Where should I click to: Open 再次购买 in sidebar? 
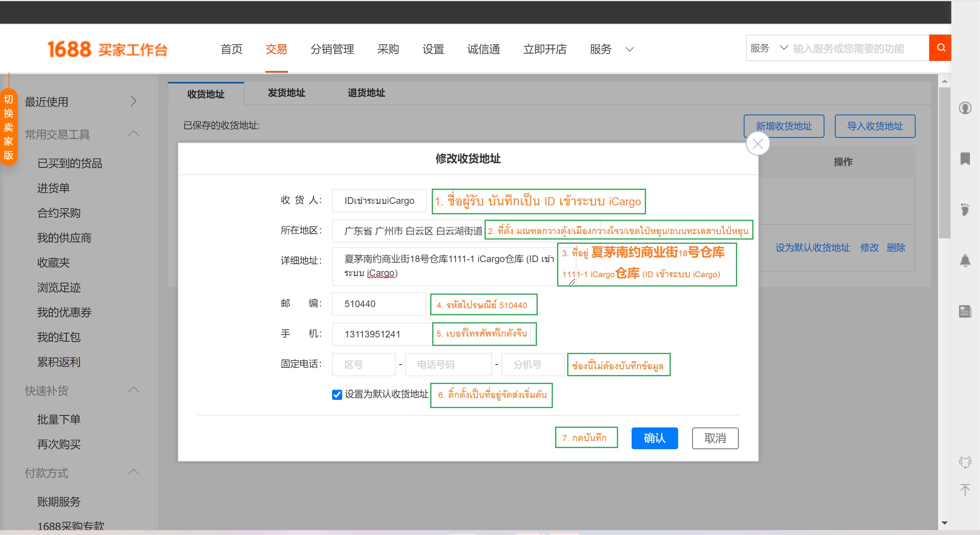pyautogui.click(x=59, y=445)
